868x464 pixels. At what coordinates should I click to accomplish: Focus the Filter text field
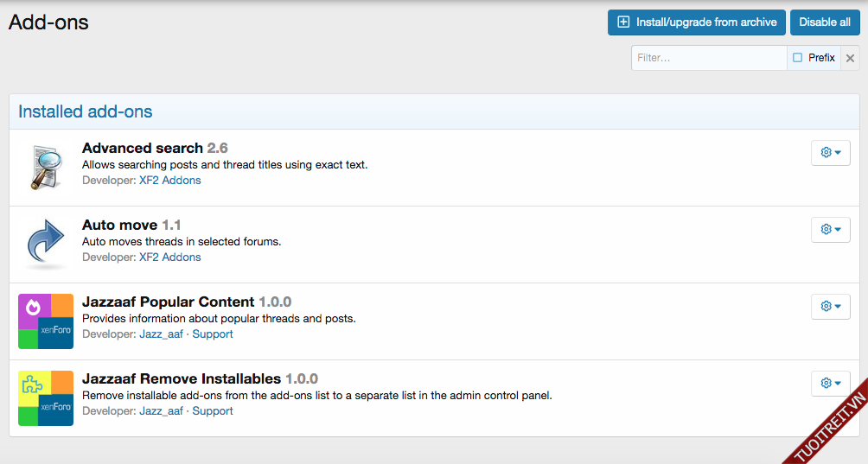pyautogui.click(x=708, y=58)
